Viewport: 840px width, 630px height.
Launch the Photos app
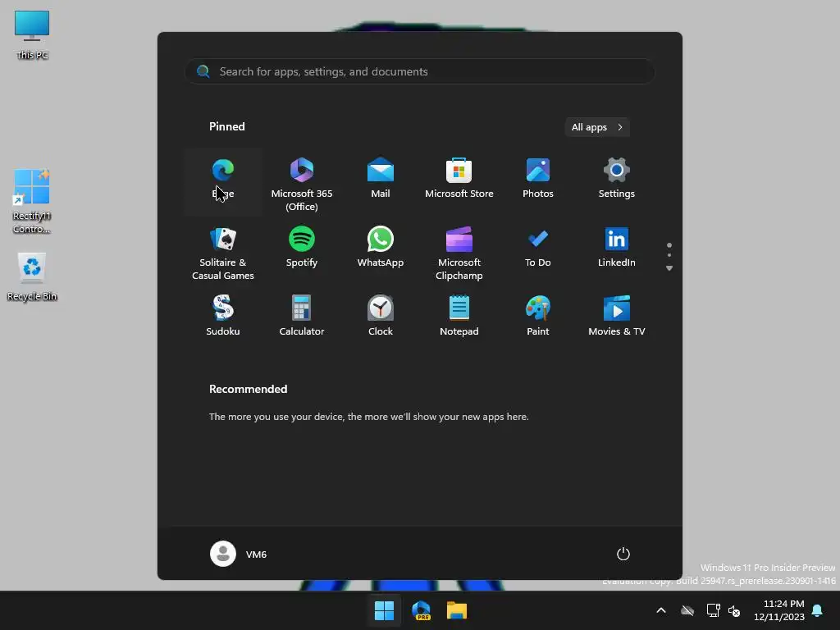[x=538, y=181]
